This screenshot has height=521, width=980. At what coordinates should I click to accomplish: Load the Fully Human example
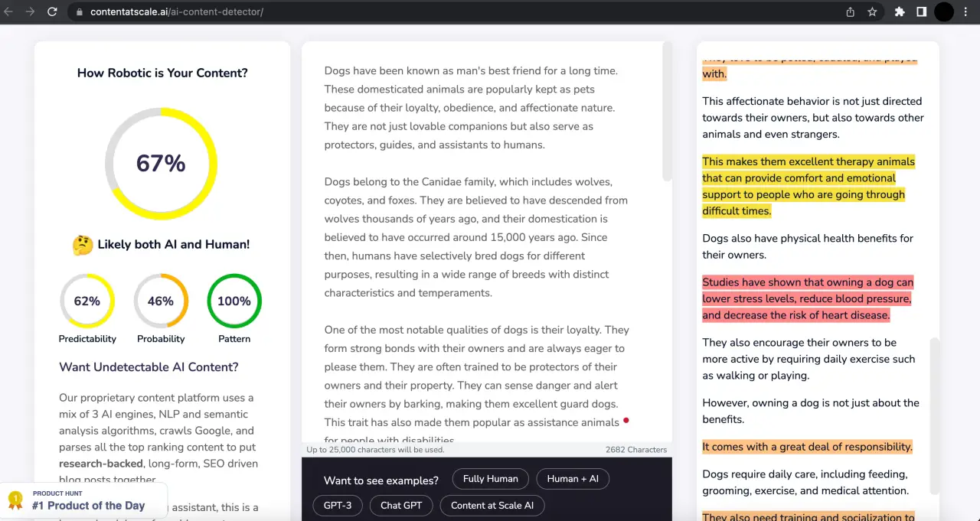coord(491,479)
